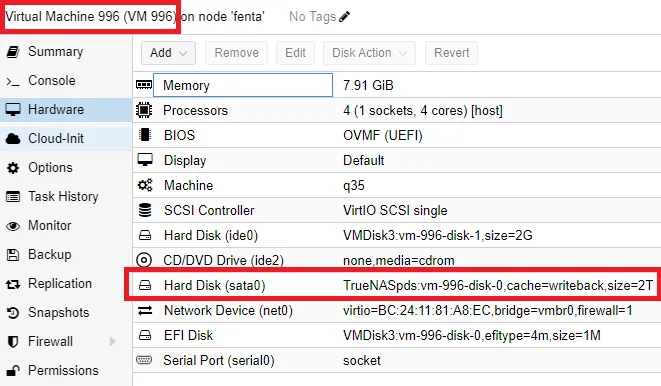Click the No Tags label
661x386 pixels.
312,16
